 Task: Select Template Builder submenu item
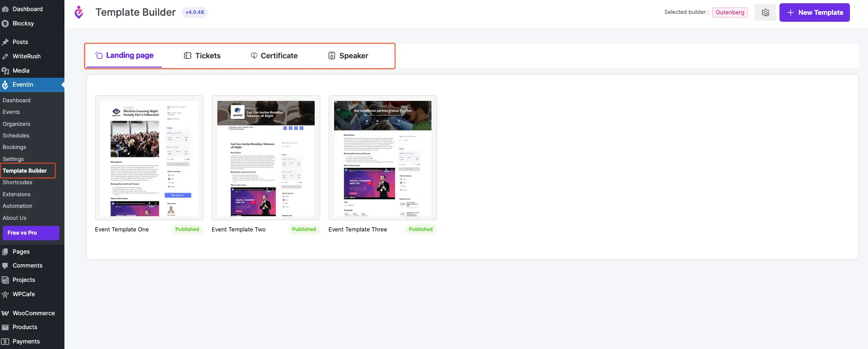pyautogui.click(x=25, y=171)
